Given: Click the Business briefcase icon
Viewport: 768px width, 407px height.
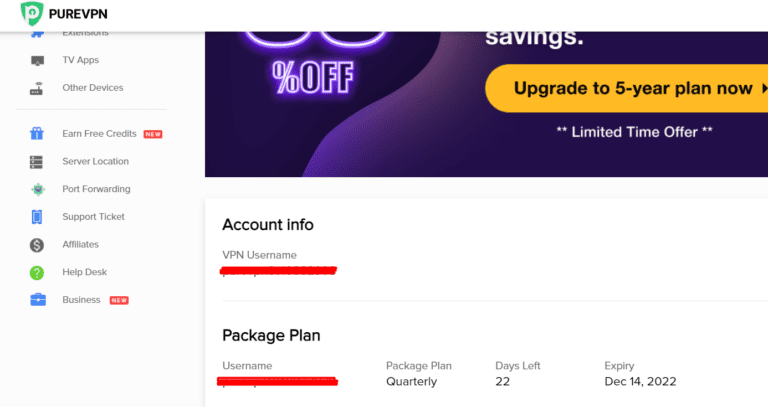Looking at the screenshot, I should coord(37,300).
